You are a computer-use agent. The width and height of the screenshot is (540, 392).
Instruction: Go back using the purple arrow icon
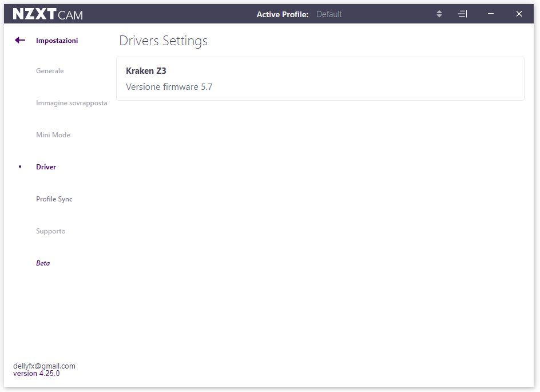(x=20, y=40)
